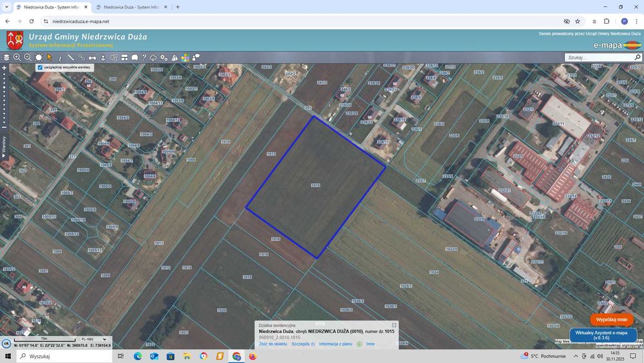Viewport: 644px width, 363px height.
Task: Expand the Warstwy side panel
Action: 4,147
